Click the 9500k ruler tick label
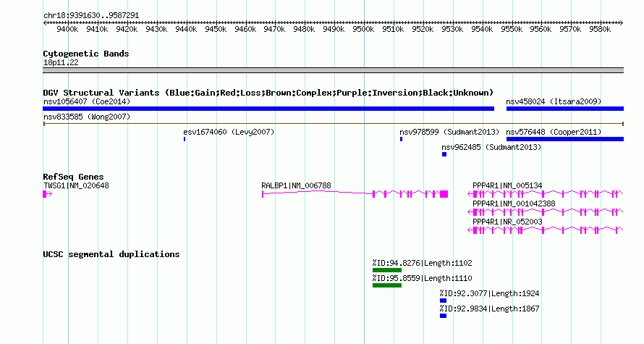The width and height of the screenshot is (644, 344). [363, 30]
